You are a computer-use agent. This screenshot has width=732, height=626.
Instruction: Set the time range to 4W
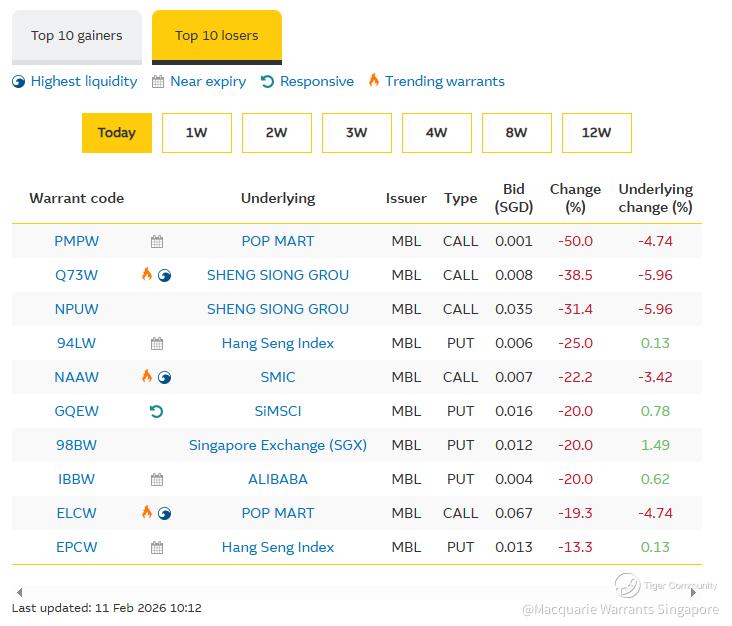pos(436,133)
